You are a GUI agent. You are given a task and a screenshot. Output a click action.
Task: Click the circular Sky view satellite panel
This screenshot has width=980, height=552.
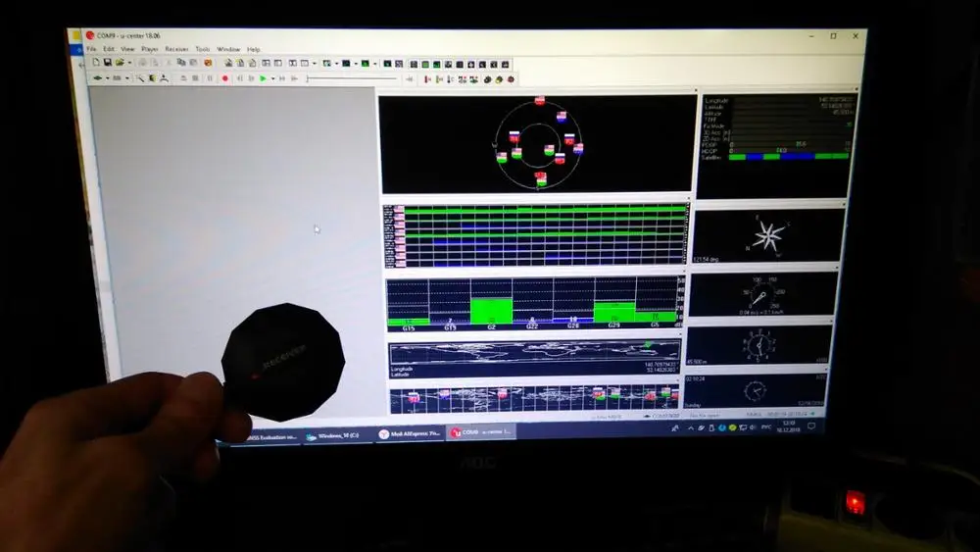[537, 144]
